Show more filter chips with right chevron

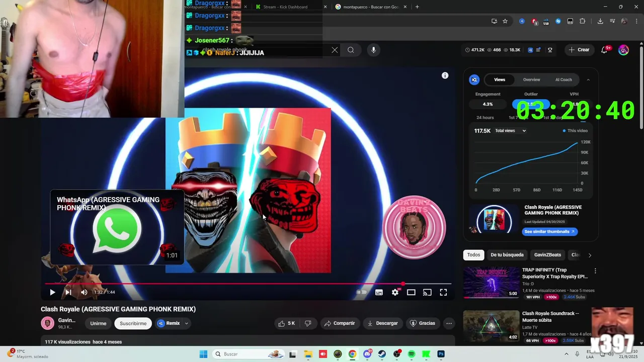[x=590, y=255]
